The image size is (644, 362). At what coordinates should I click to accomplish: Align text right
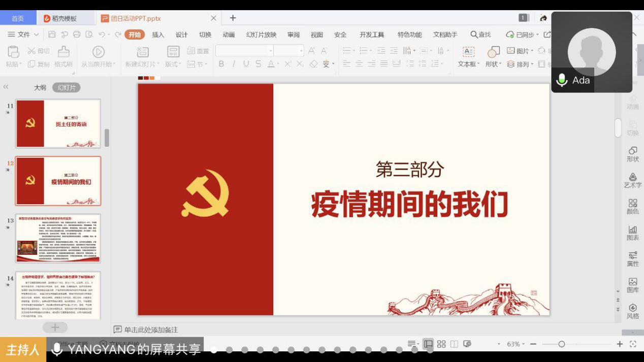pyautogui.click(x=372, y=64)
